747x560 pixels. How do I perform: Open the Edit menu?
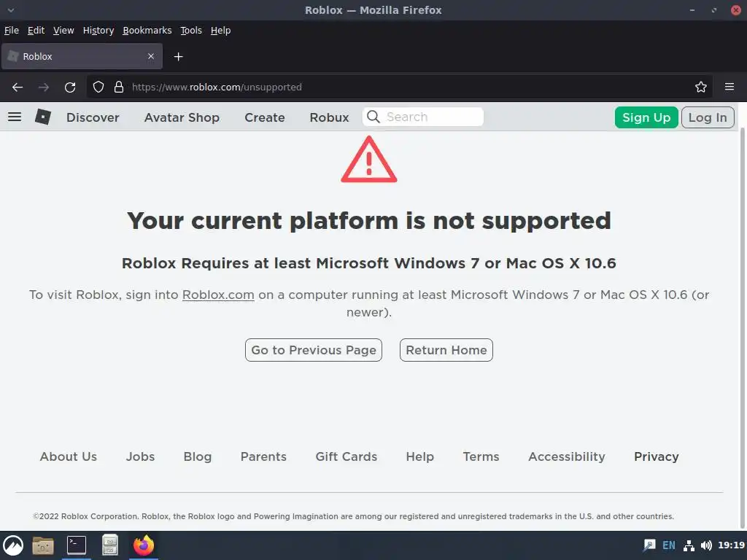(36, 31)
